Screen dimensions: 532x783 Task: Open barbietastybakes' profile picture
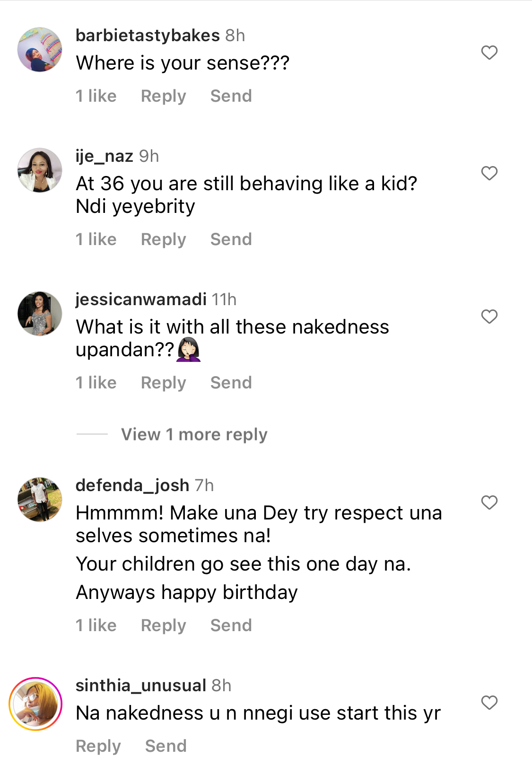point(40,50)
